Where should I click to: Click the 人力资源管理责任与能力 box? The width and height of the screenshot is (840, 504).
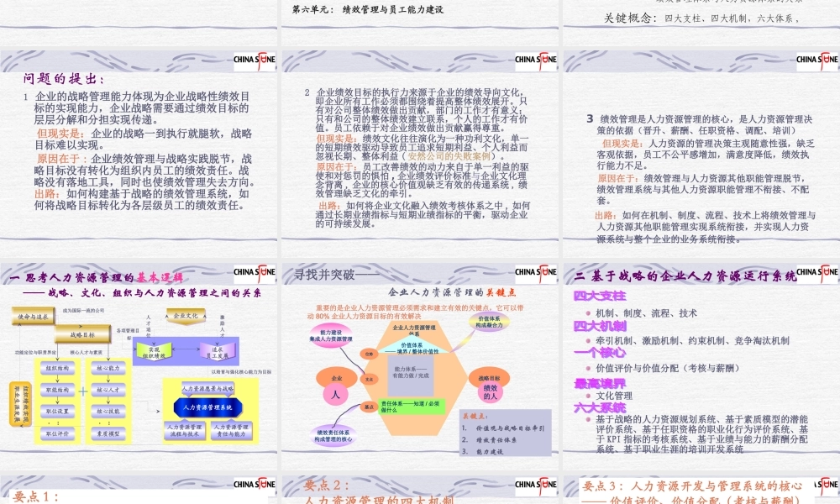click(232, 431)
